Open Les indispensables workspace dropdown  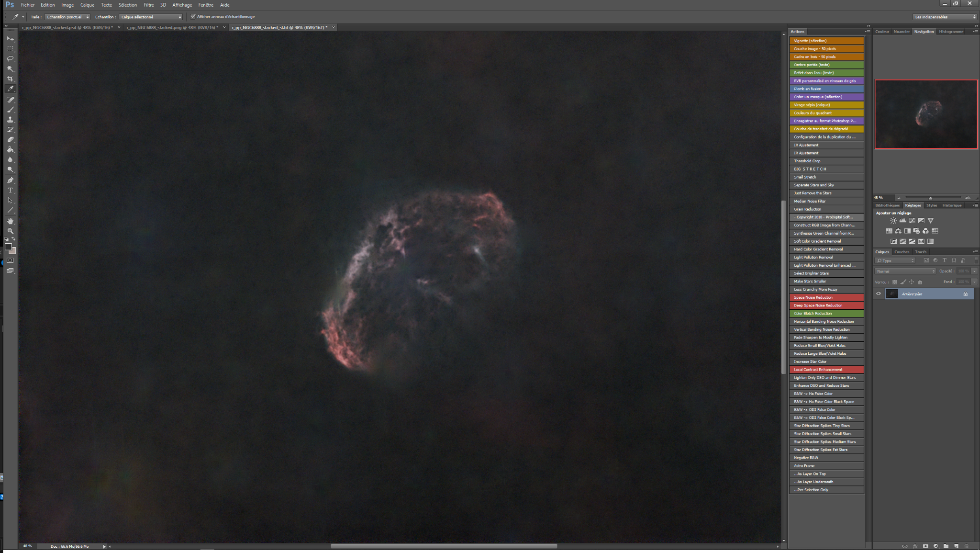945,17
